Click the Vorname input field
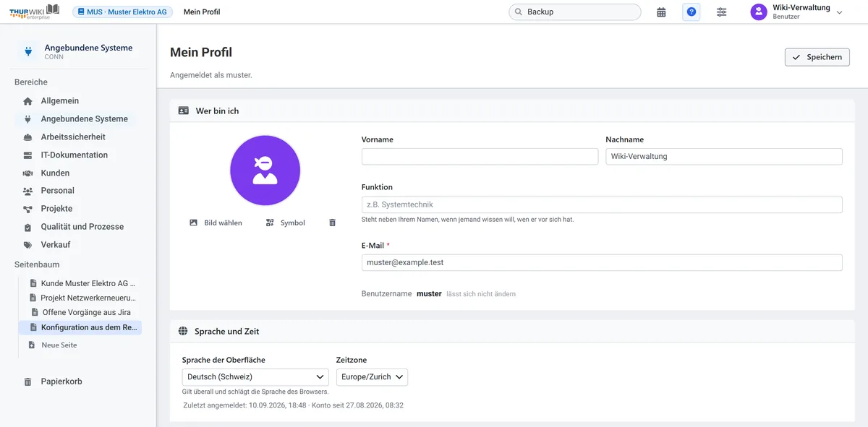The width and height of the screenshot is (868, 427). pyautogui.click(x=480, y=156)
